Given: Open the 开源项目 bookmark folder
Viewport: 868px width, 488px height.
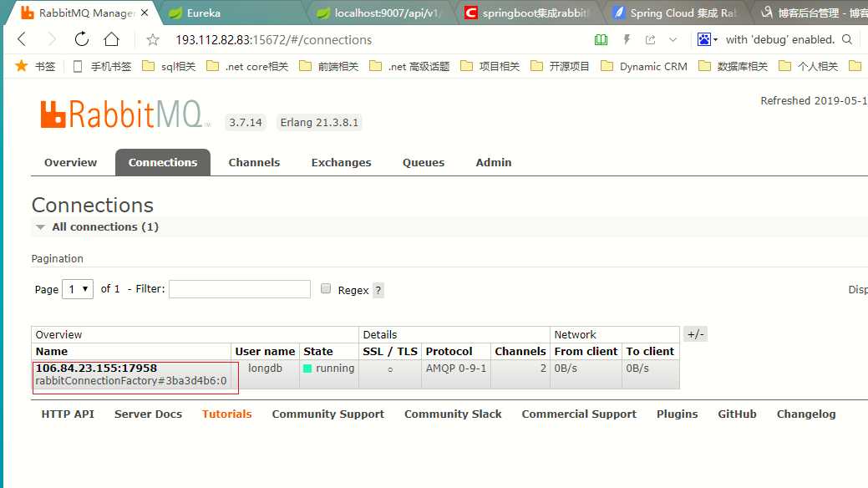Looking at the screenshot, I should 560,67.
